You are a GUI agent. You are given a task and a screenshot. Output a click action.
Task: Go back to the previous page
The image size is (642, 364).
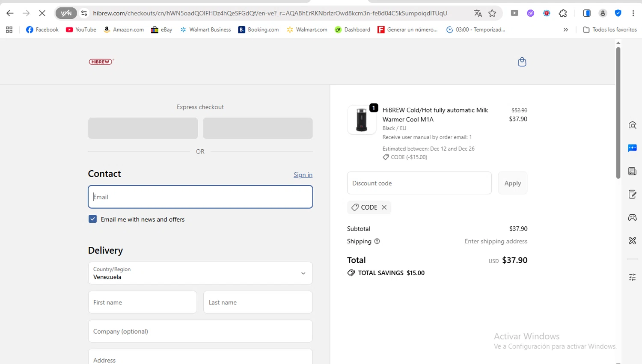click(10, 13)
